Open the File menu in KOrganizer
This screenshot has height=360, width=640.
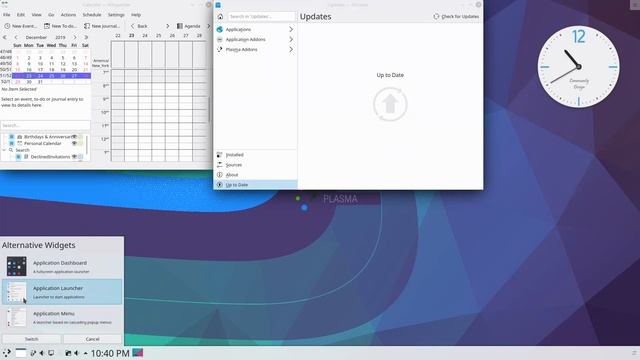7,15
